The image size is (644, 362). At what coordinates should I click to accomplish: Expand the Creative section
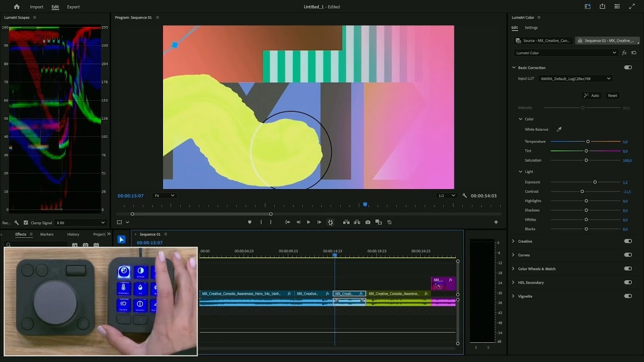tap(513, 241)
